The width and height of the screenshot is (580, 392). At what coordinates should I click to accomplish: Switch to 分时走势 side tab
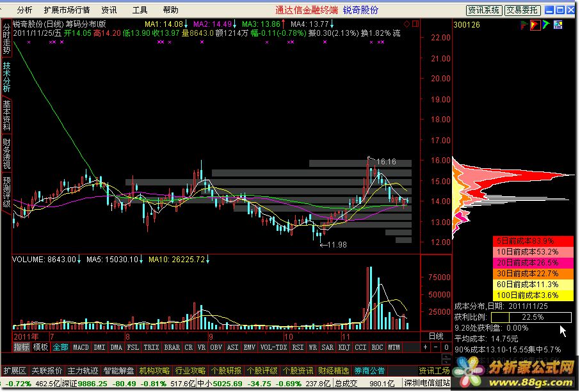coord(6,38)
